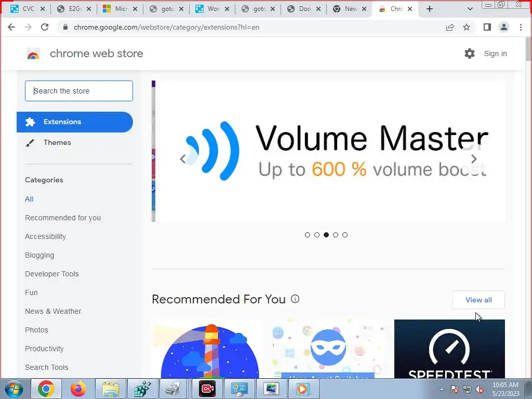This screenshot has width=532, height=399.
Task: Select the fourth carousel dot
Action: tap(336, 235)
